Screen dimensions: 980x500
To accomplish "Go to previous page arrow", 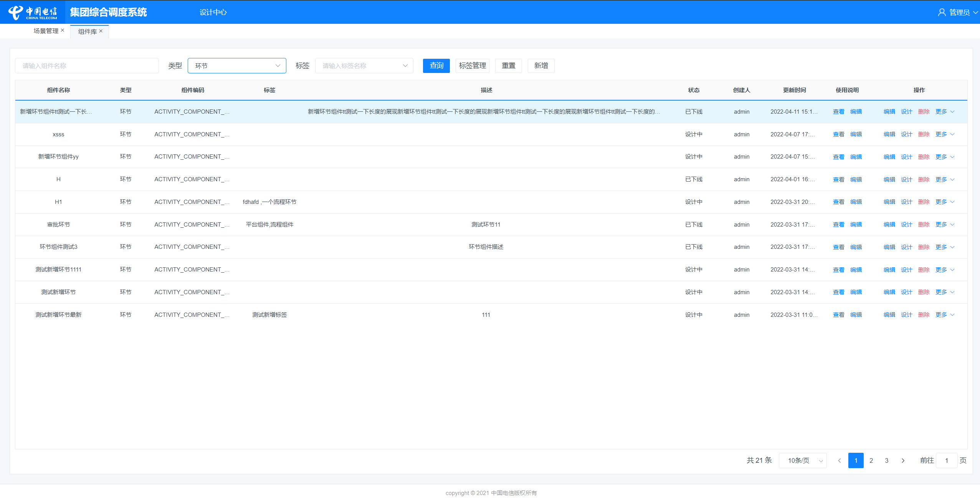I will [x=840, y=460].
